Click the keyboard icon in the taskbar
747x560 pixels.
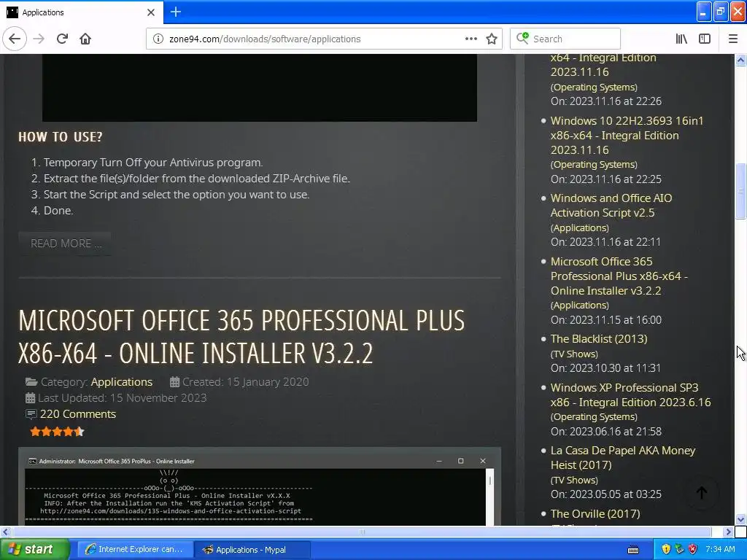point(633,550)
